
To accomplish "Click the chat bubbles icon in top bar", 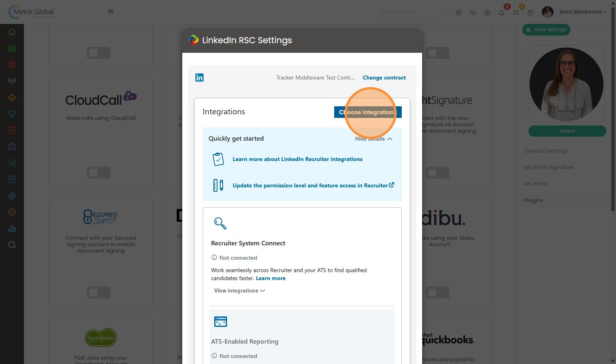I will [473, 13].
